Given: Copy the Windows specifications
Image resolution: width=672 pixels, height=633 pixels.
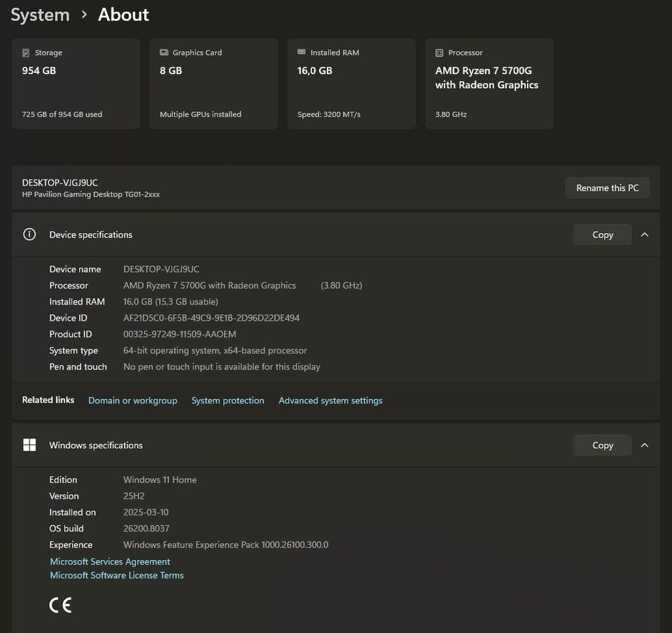Looking at the screenshot, I should point(602,445).
